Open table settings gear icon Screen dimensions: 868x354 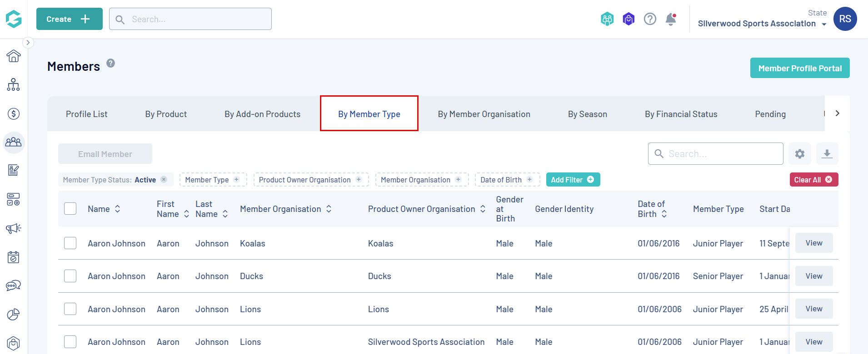tap(800, 154)
